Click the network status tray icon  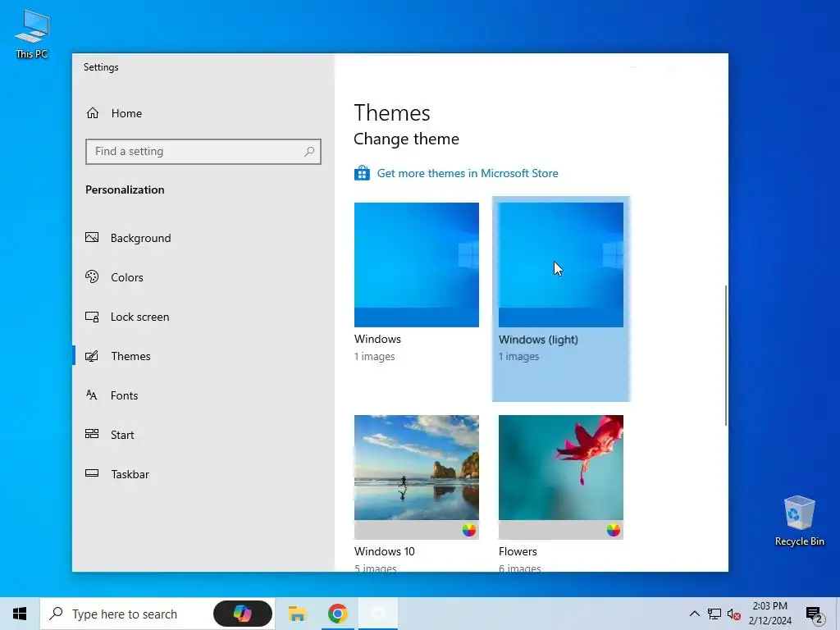tap(714, 614)
